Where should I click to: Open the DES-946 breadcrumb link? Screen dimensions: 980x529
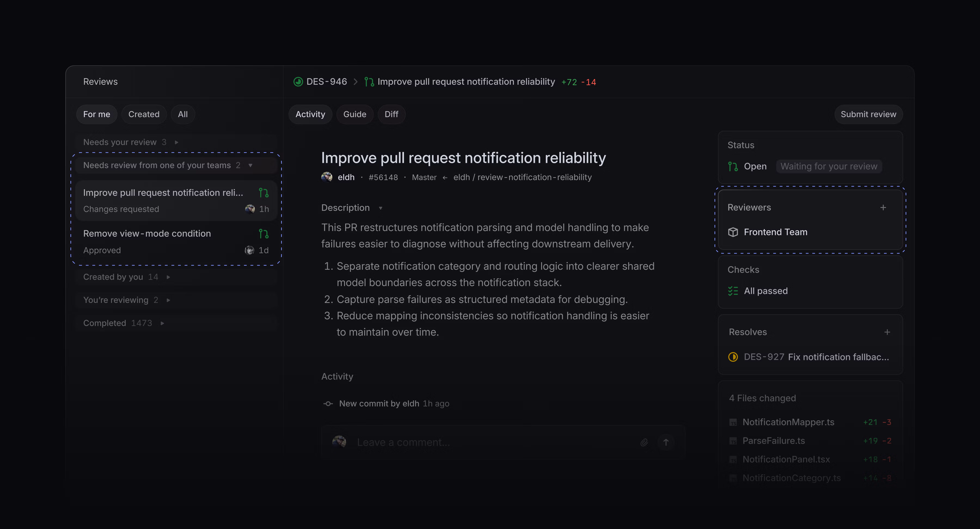[x=326, y=82]
